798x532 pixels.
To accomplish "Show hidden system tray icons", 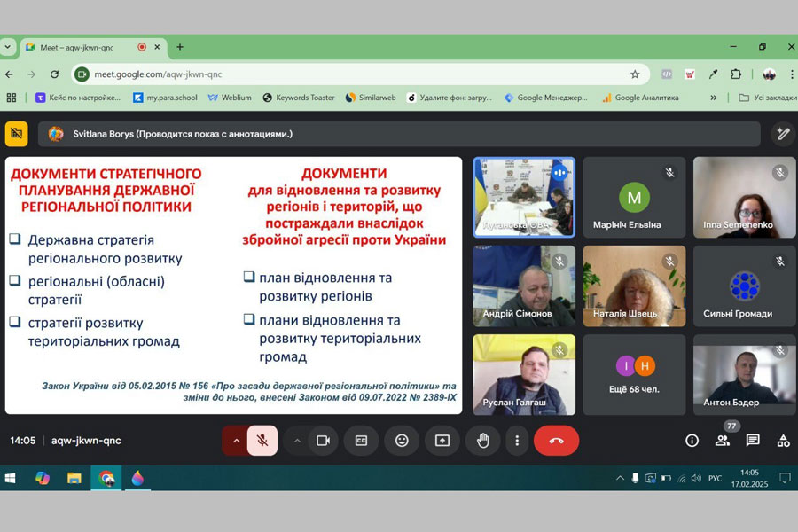I will point(620,478).
